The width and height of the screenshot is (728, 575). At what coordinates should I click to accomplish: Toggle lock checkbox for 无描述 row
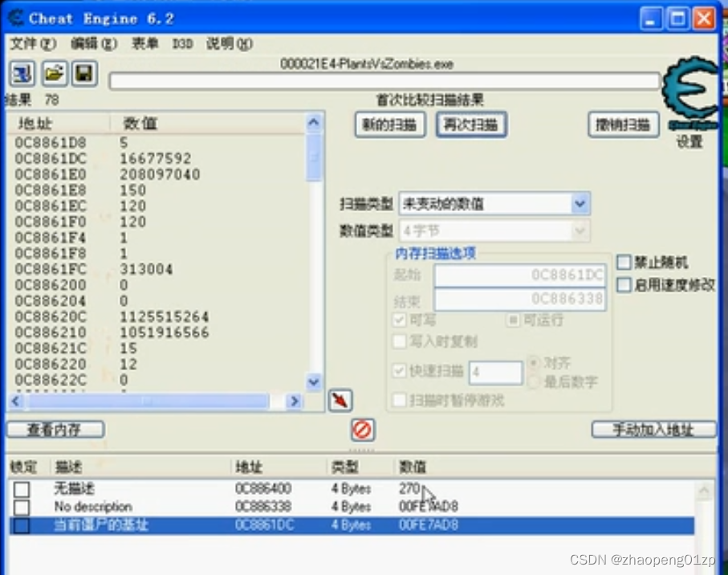22,489
